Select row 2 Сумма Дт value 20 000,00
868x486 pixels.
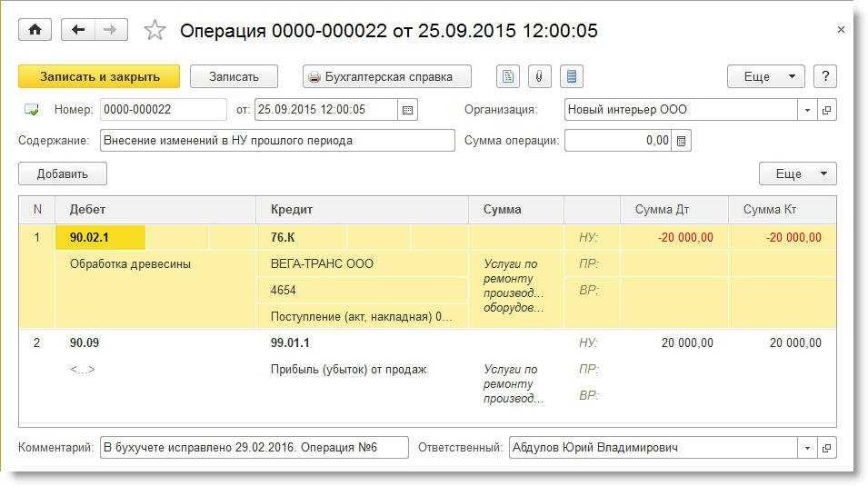[674, 342]
